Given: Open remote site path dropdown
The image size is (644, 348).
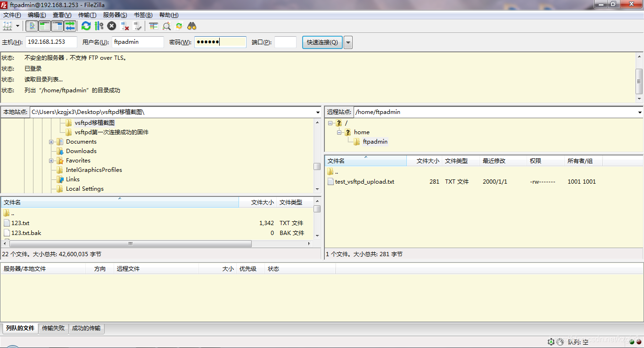Looking at the screenshot, I should [640, 113].
